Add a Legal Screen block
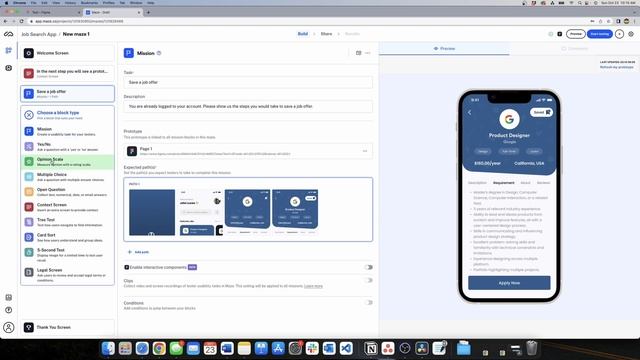Viewport: 640px width, 360px height. [68, 274]
